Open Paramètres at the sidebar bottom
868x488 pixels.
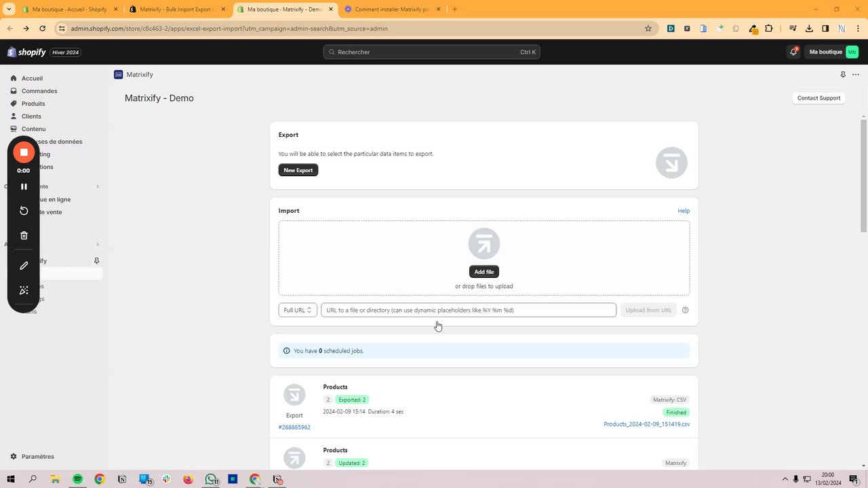coord(37,457)
